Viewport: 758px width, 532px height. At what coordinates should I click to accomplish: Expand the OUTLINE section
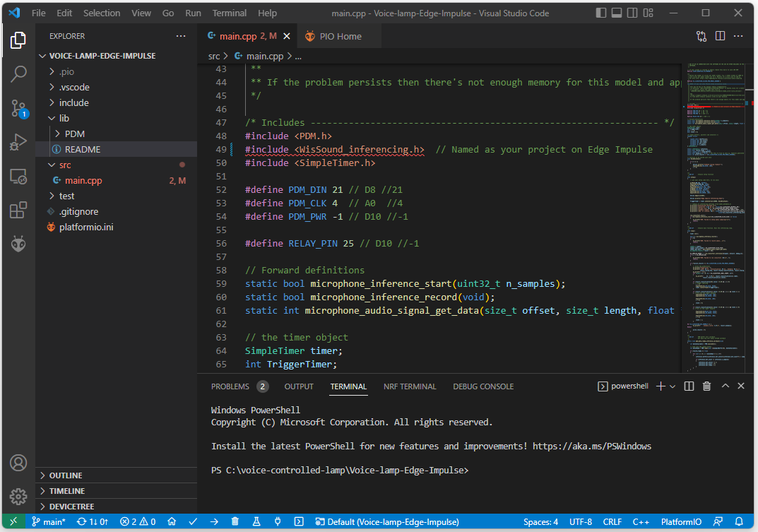pos(66,475)
